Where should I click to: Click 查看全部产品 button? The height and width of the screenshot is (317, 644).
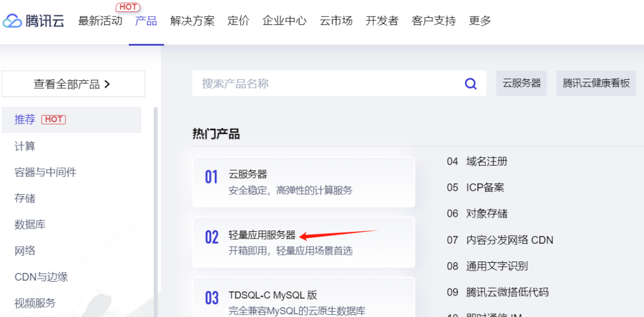coord(73,84)
